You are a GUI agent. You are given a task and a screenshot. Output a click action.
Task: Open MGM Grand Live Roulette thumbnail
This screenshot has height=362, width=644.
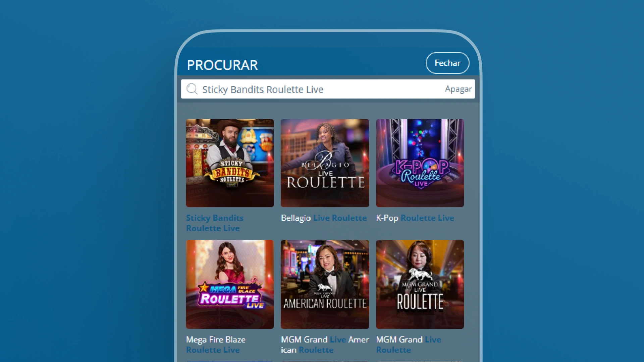(x=420, y=284)
